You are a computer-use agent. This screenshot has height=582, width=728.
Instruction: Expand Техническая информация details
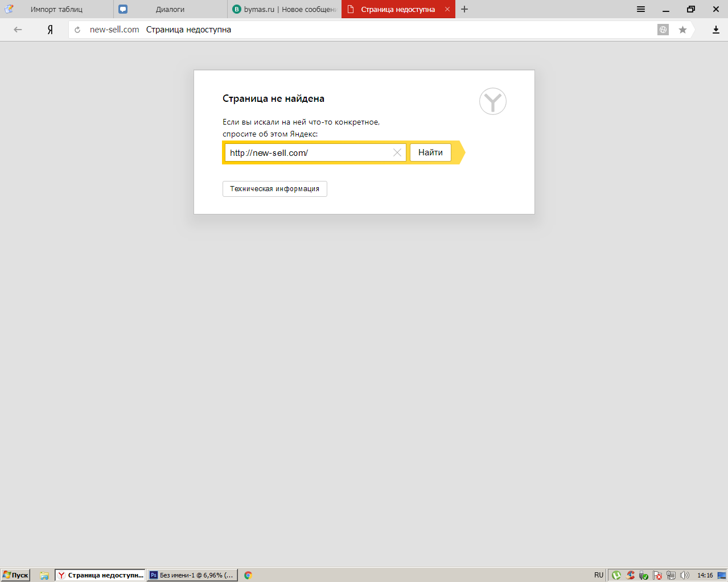click(274, 189)
